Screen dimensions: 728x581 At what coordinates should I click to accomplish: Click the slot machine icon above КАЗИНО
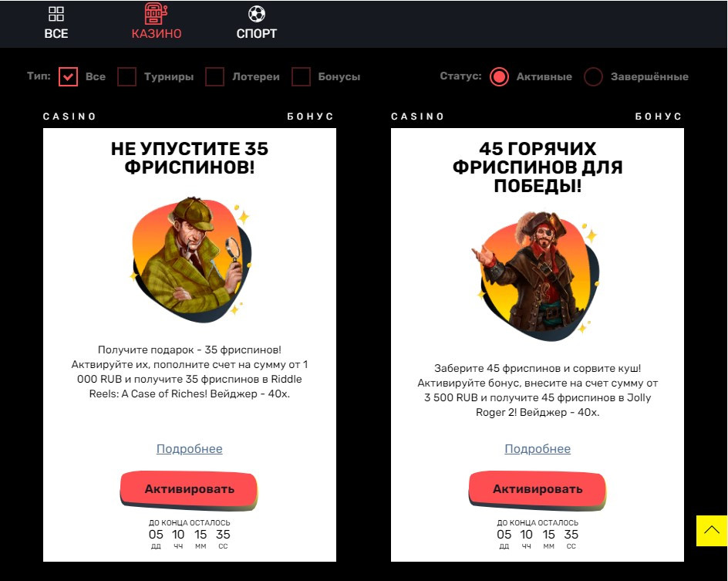(156, 14)
